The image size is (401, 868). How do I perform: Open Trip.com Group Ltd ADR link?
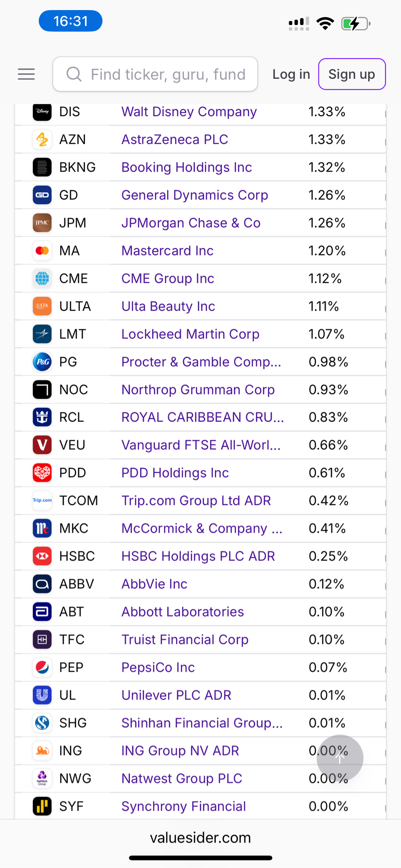pos(196,501)
